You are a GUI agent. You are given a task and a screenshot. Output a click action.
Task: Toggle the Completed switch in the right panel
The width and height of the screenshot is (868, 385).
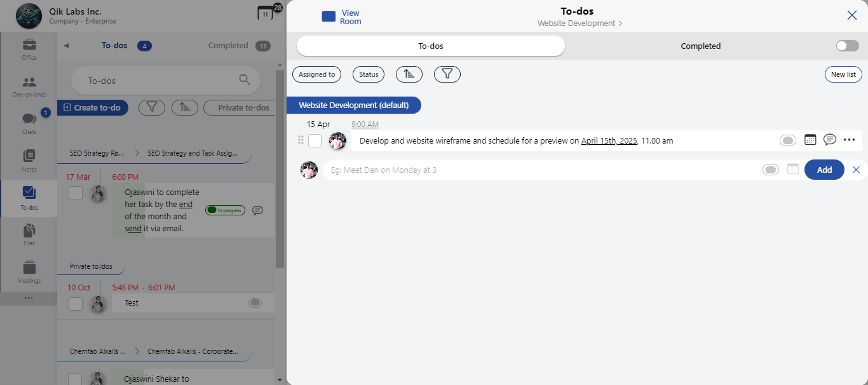847,45
